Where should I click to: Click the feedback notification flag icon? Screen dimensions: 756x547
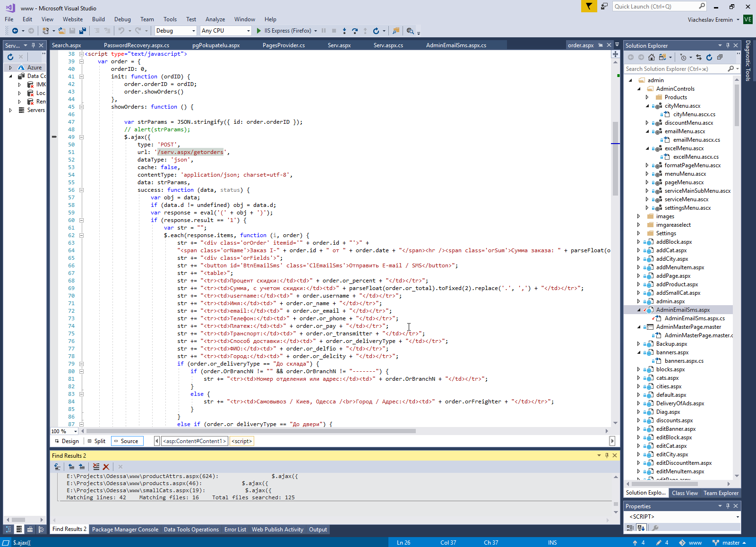[x=589, y=6]
